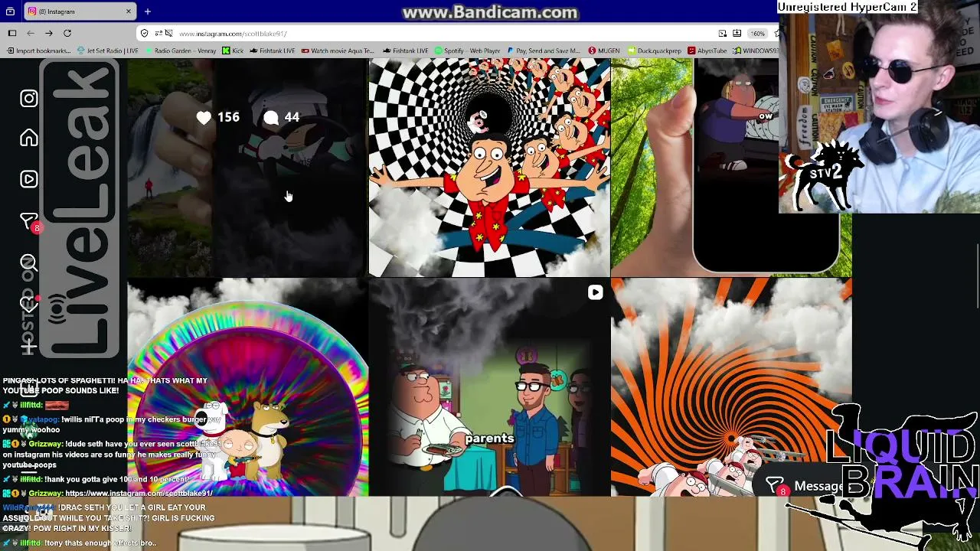Go to Instagram Home from the sidebar
The height and width of the screenshot is (551, 980).
pos(29,139)
